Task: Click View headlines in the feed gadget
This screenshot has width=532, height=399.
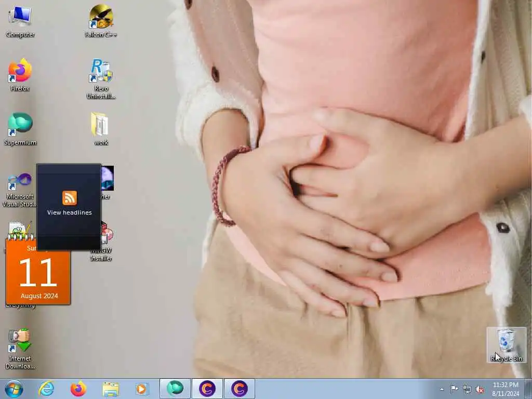Action: point(69,212)
